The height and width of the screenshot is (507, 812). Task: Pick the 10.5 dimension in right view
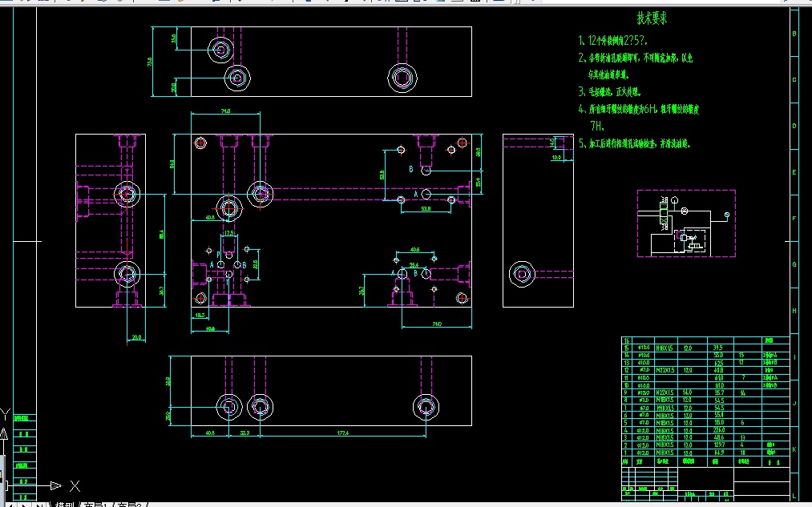(556, 157)
